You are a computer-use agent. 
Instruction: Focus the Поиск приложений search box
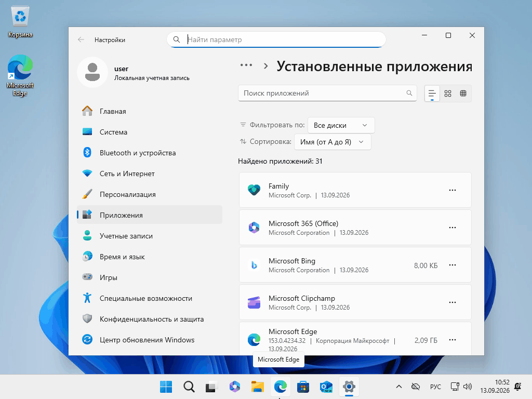[x=327, y=93]
